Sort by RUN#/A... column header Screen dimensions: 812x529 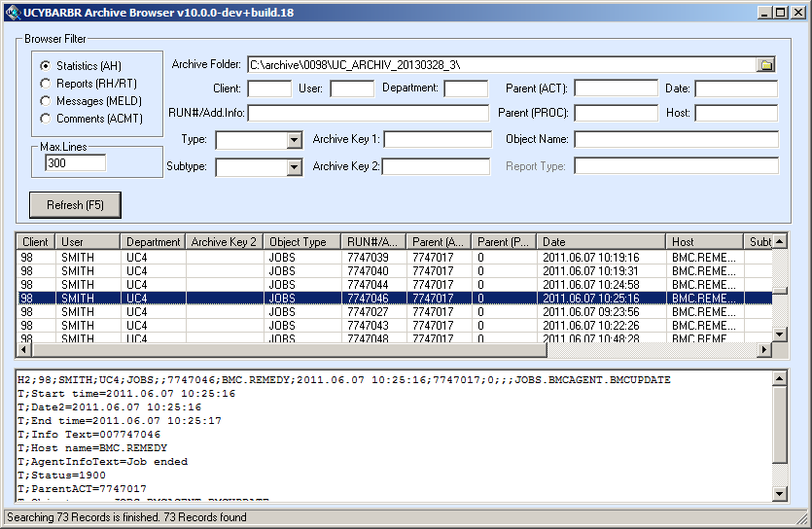(373, 242)
